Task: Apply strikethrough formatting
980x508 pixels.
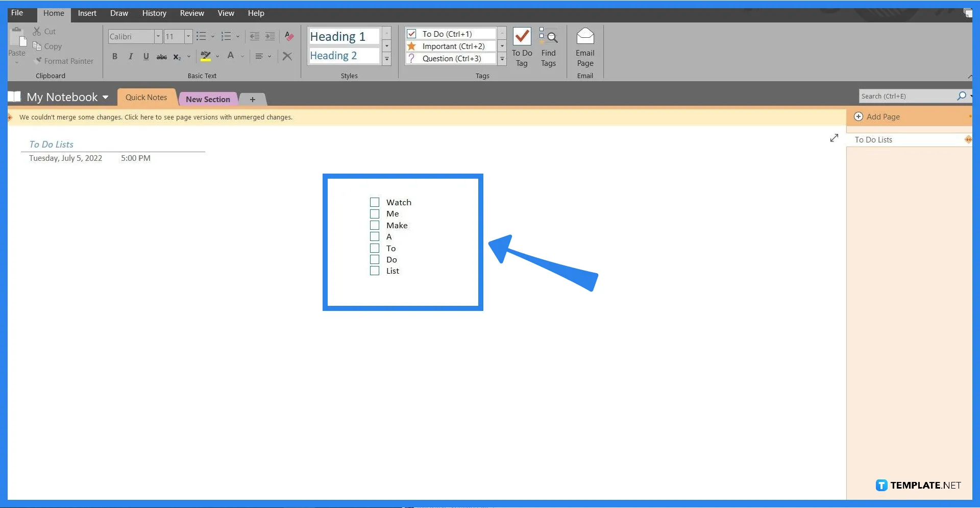Action: pyautogui.click(x=161, y=56)
